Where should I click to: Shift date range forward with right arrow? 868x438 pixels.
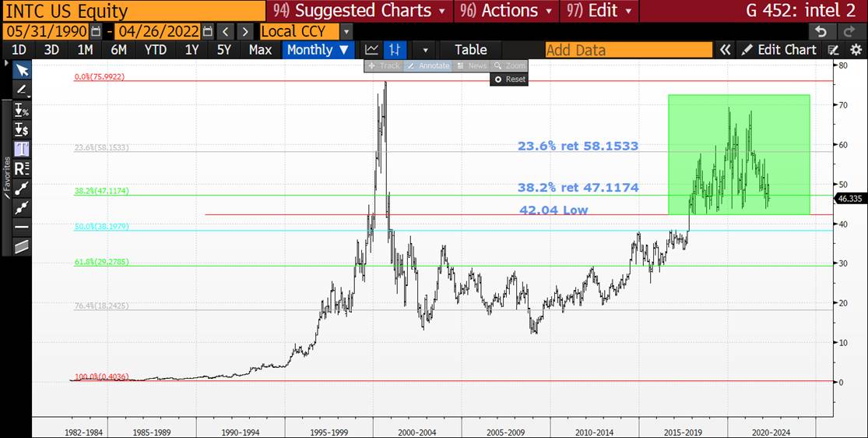(246, 31)
